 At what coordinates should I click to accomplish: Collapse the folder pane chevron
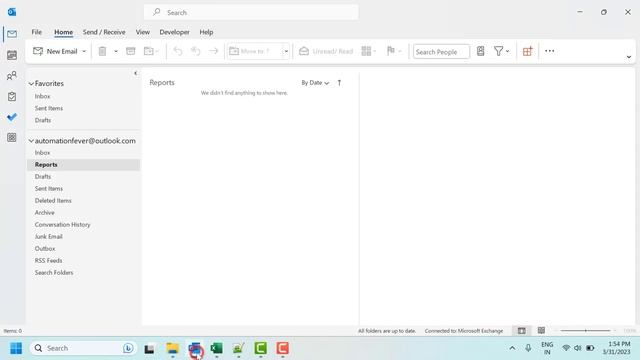136,73
